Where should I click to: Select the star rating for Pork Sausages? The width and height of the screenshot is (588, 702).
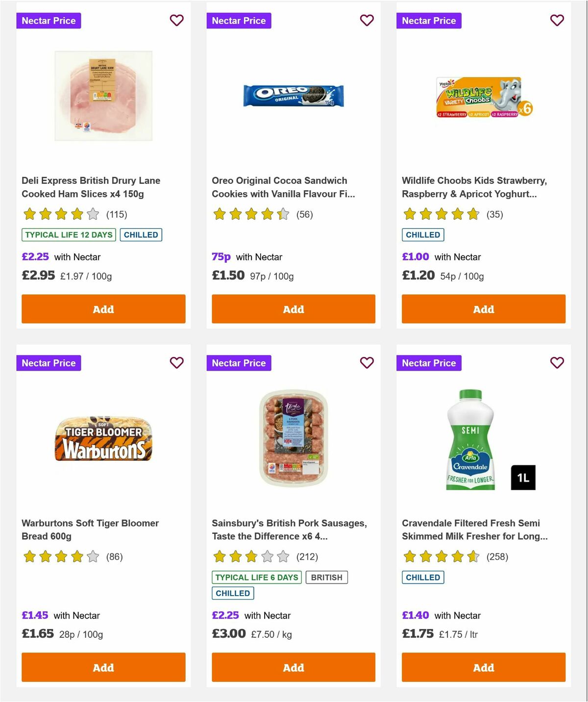point(250,556)
